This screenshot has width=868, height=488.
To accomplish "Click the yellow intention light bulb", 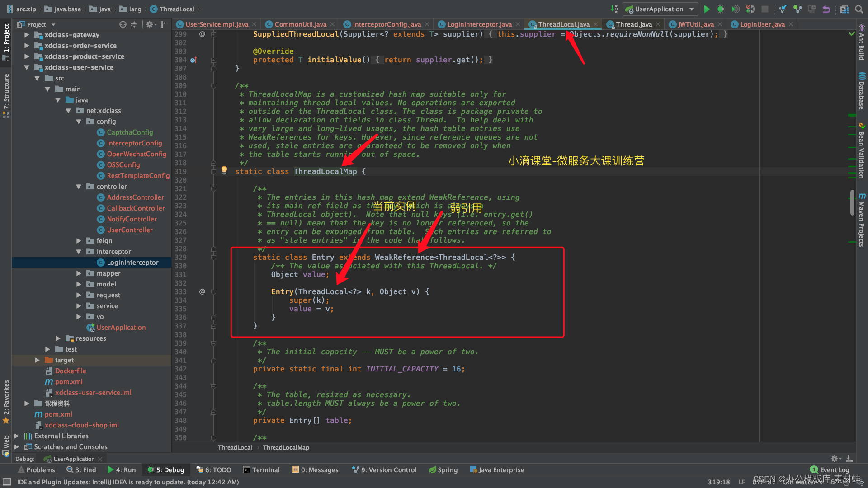I will coord(224,170).
